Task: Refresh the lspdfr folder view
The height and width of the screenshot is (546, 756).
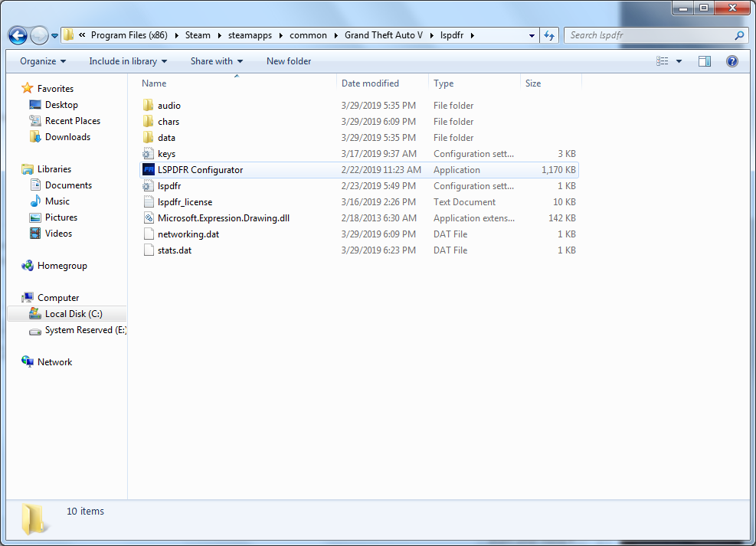Action: pos(549,35)
